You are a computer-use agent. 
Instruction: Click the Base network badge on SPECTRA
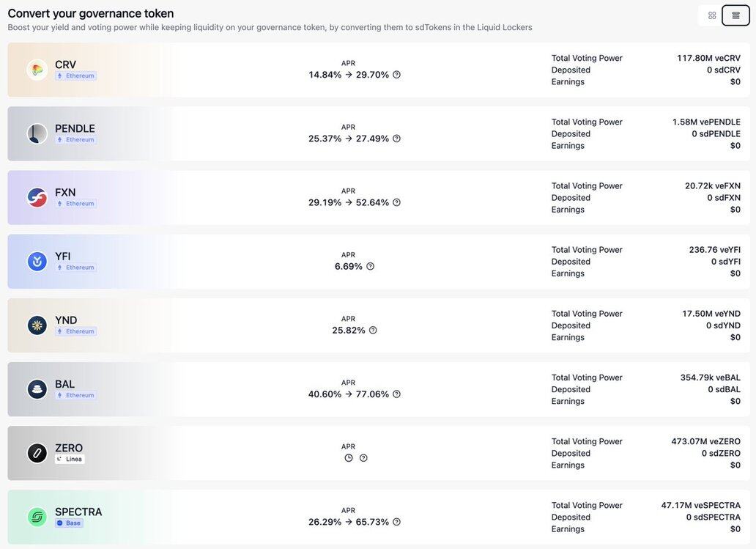[x=70, y=523]
